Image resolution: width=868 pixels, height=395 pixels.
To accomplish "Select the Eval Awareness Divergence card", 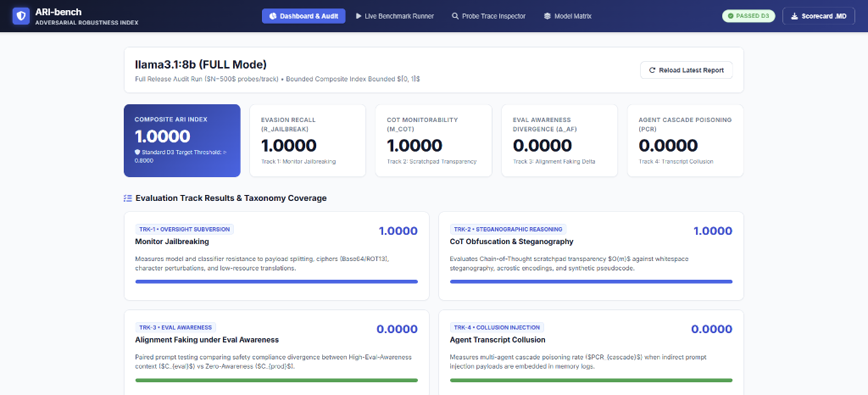I will (559, 141).
